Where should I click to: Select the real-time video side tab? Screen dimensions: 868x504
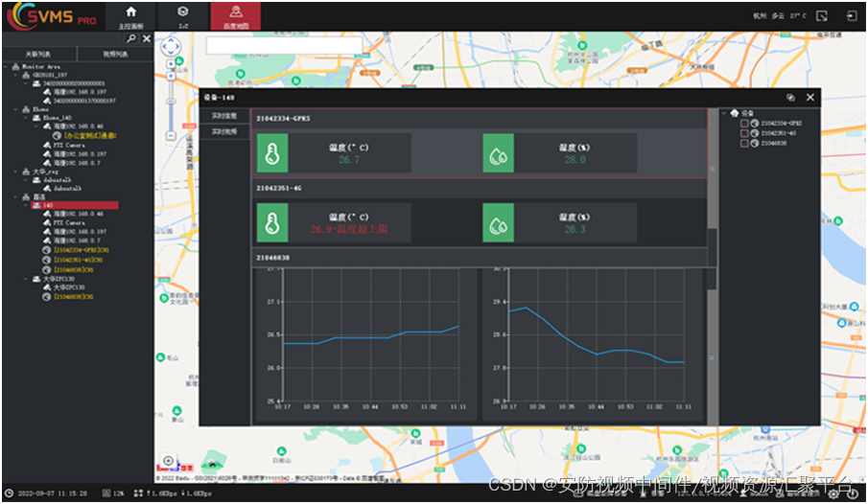[x=224, y=131]
